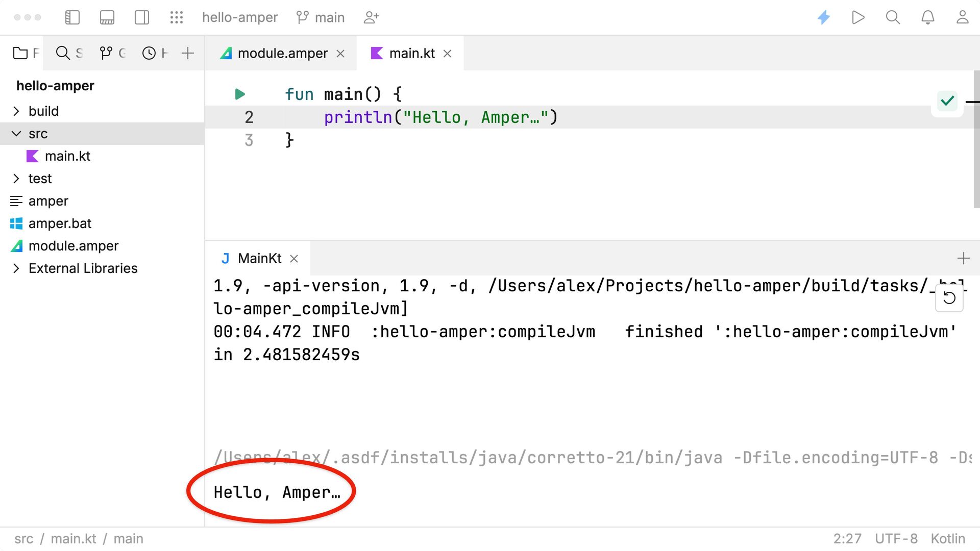Click the Hello, Amper… console output
Viewport: 980px width, 551px height.
[277, 492]
